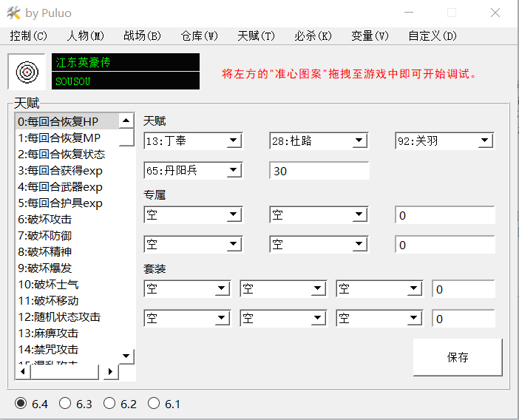The height and width of the screenshot is (420, 519).
Task: Open second 专属 row's first 空 dropdown
Action: (234, 244)
